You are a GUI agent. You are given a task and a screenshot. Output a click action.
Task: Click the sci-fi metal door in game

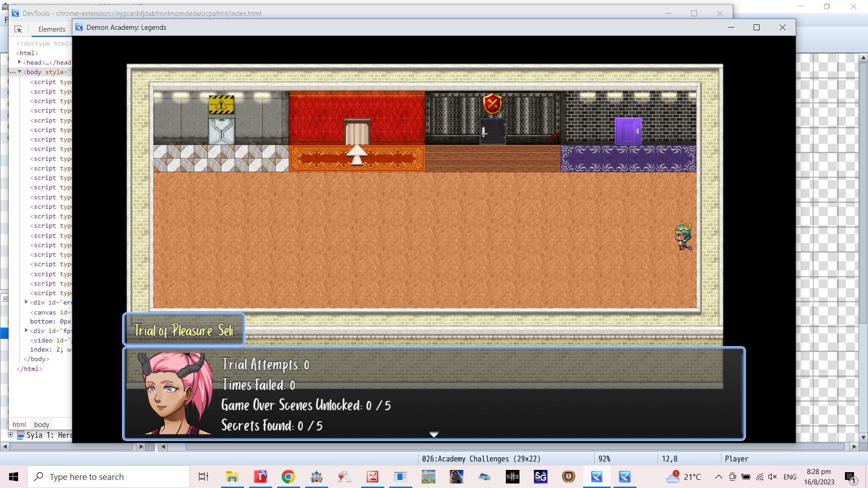tap(222, 131)
